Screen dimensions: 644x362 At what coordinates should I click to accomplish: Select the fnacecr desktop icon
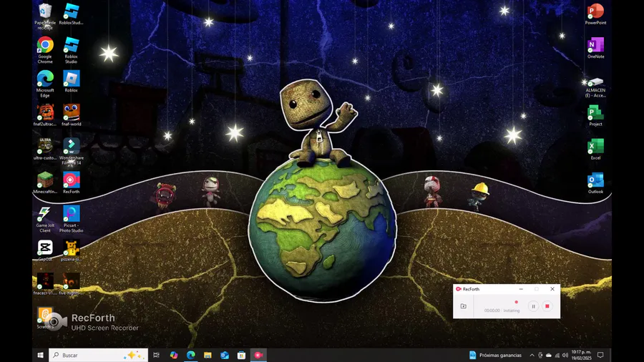point(45,284)
